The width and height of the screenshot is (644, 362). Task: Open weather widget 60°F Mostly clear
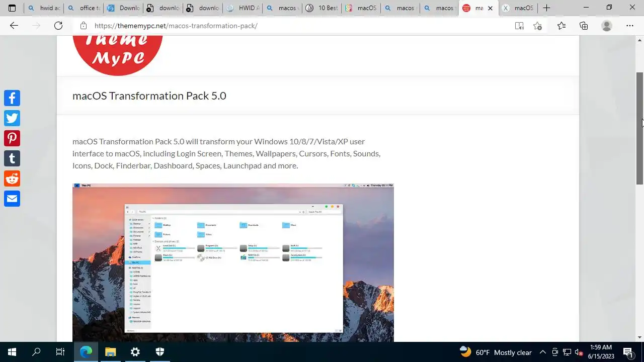496,352
